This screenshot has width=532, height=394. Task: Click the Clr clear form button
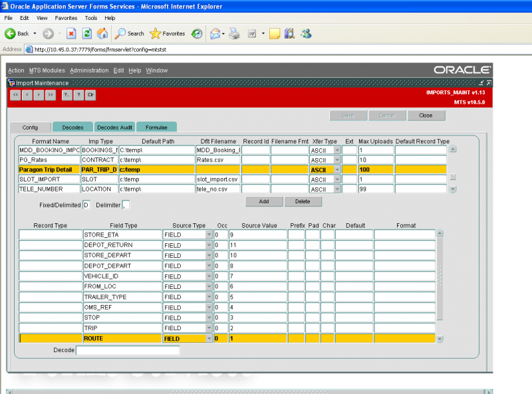[x=90, y=95]
